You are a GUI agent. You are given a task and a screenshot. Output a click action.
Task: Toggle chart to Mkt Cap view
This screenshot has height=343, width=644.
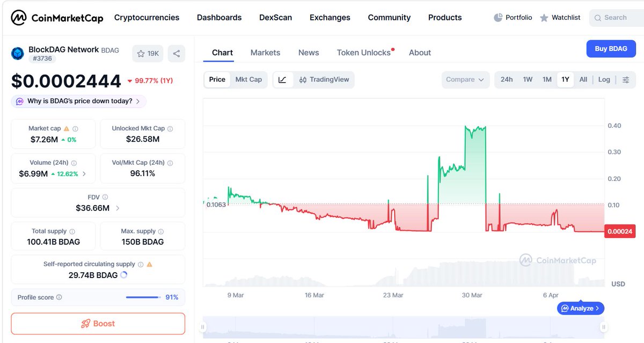248,79
